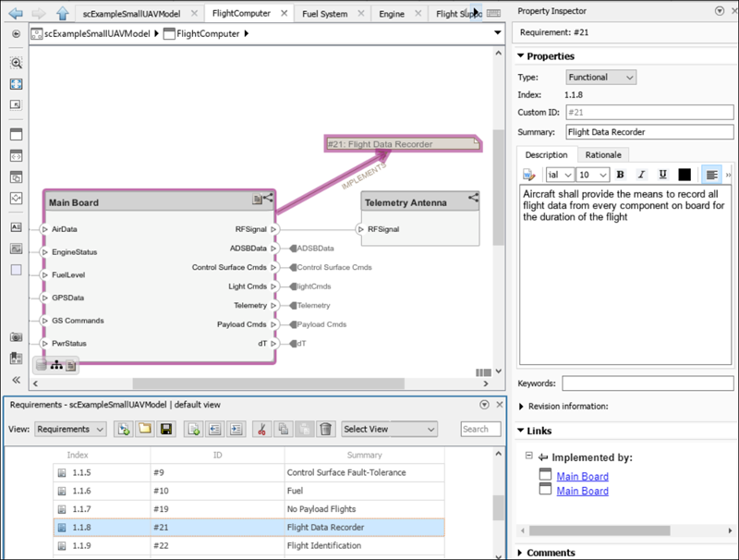Open the black font color swatch
Image resolution: width=739 pixels, height=560 pixels.
(684, 175)
